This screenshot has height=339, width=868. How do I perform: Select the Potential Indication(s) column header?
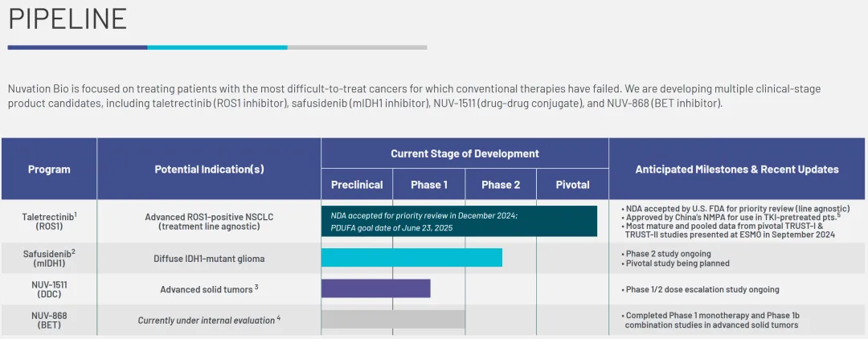tap(209, 169)
